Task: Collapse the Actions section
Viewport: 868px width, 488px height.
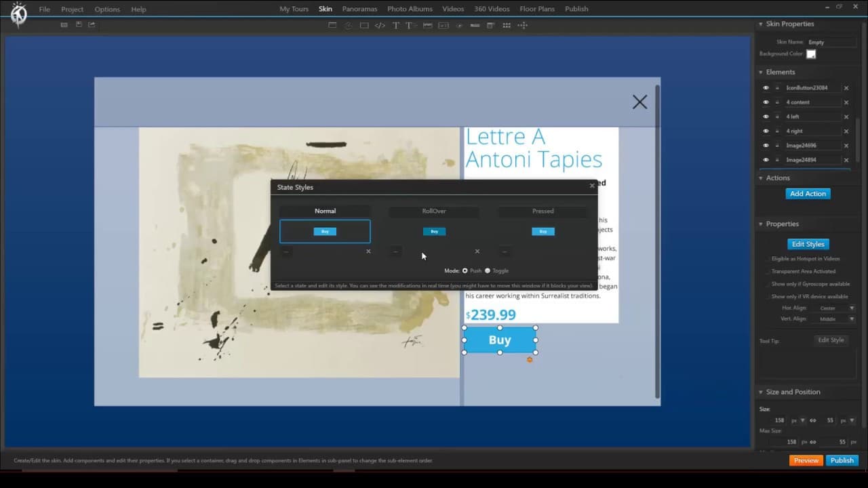Action: coord(761,178)
